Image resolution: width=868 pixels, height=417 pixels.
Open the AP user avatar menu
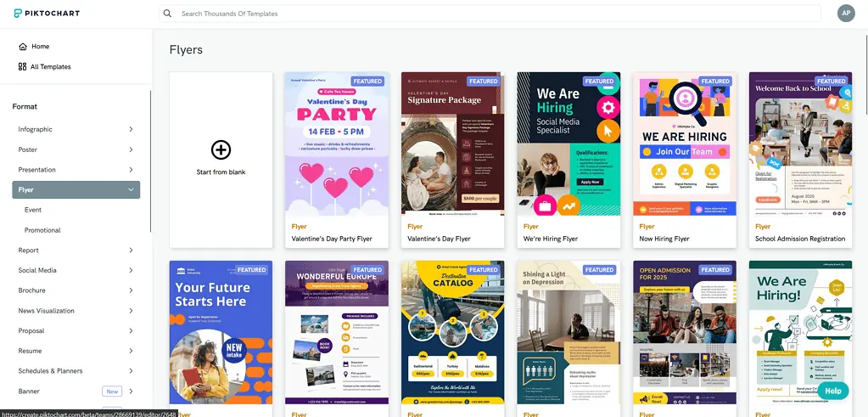(x=845, y=14)
